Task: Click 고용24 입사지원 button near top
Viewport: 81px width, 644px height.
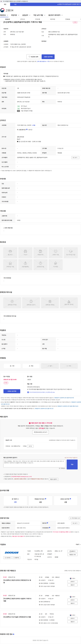Action: 48,57
